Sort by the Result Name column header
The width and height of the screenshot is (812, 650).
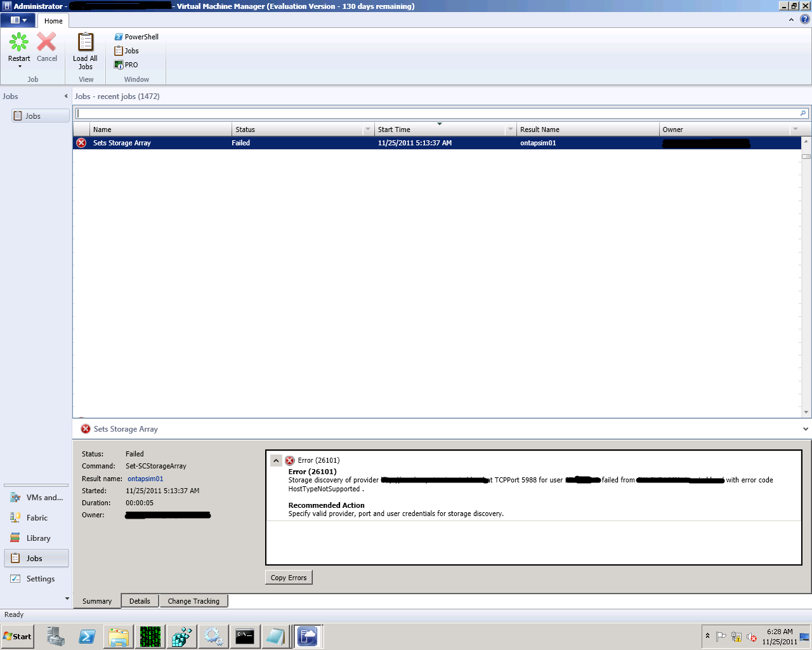pyautogui.click(x=588, y=129)
